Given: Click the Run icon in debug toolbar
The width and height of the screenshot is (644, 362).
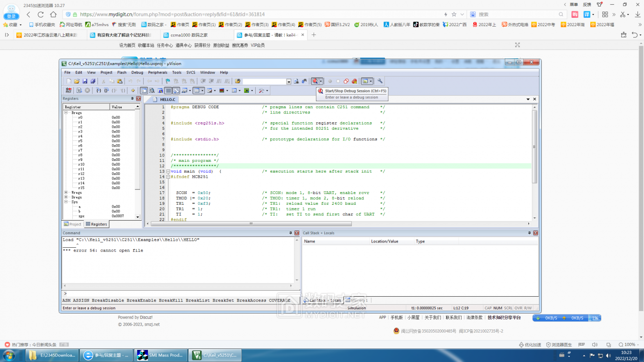Looking at the screenshot, I should tap(79, 90).
